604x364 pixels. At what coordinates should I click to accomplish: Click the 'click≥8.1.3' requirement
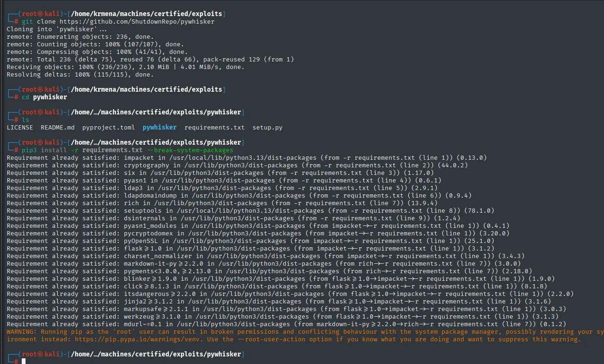(147, 286)
